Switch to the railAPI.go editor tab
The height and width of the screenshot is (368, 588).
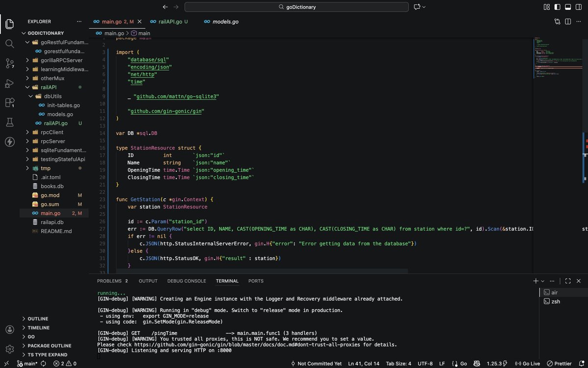(x=169, y=22)
